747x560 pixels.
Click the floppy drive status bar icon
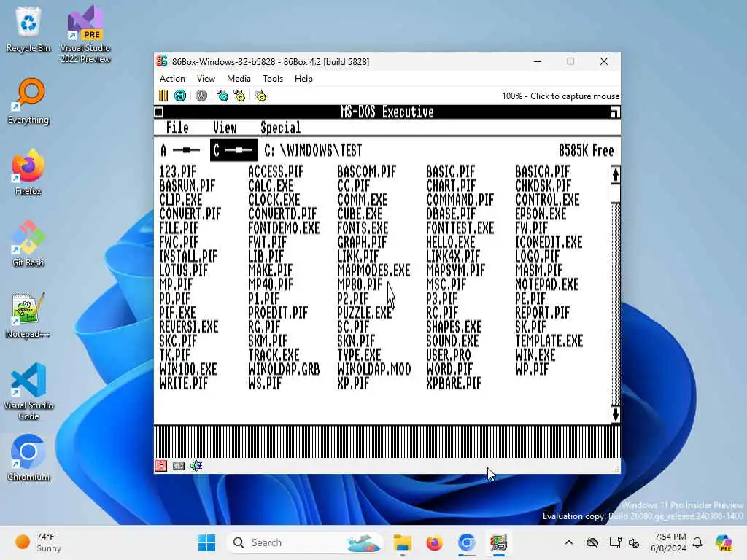[161, 466]
